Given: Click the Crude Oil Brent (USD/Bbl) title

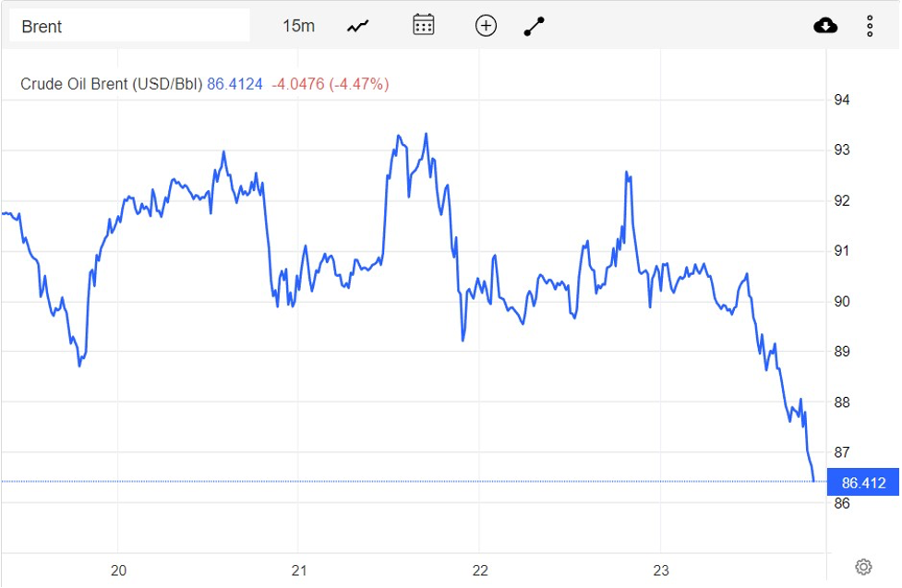Looking at the screenshot, I should tap(111, 84).
